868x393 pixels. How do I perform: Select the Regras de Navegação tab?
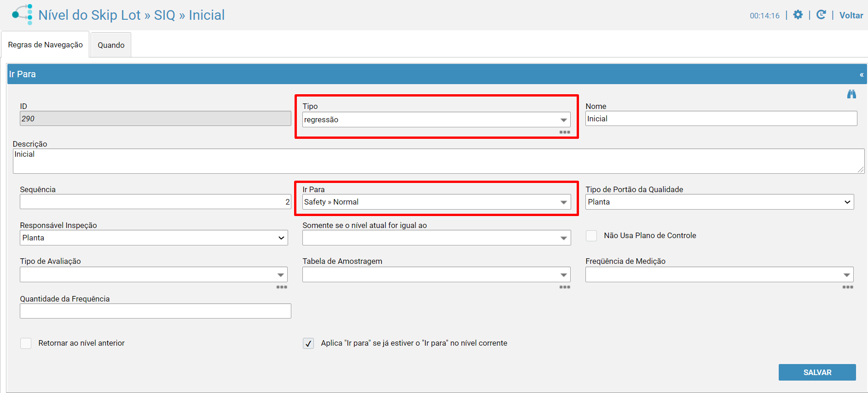click(x=46, y=45)
